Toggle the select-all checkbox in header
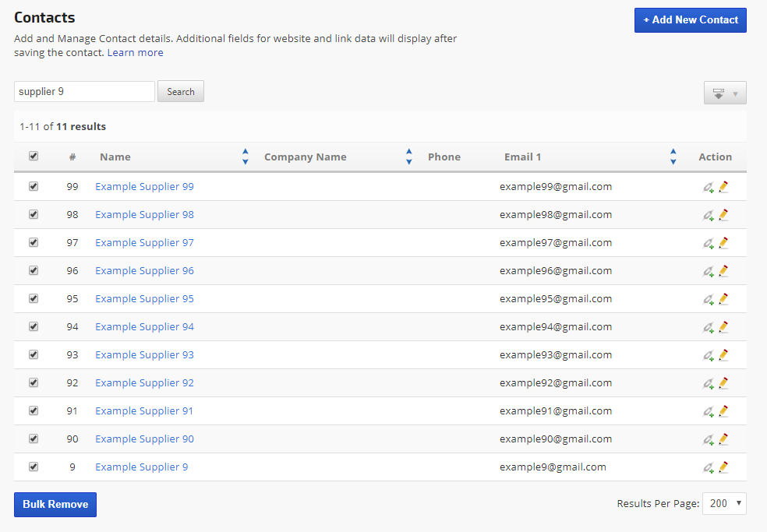767x532 pixels. point(34,156)
